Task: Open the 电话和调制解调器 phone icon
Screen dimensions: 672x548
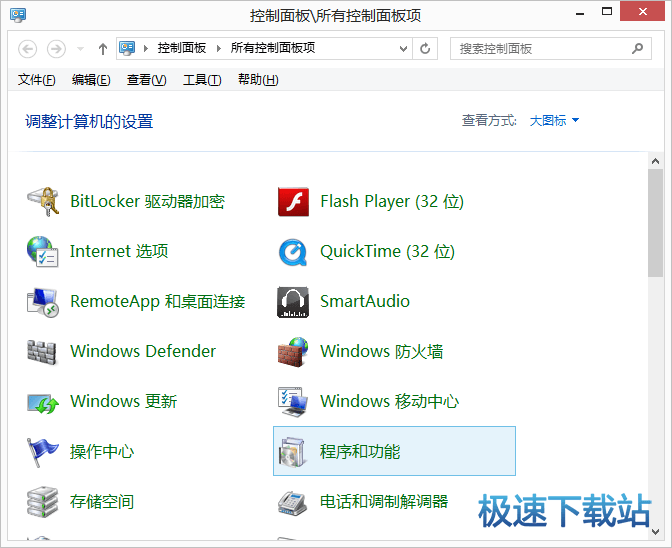Action: 293,502
